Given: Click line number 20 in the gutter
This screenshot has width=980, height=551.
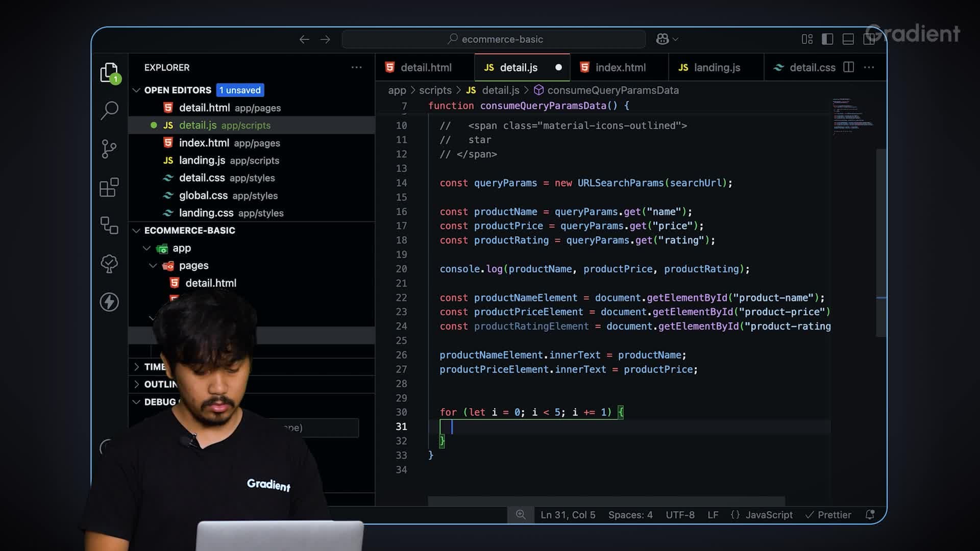Looking at the screenshot, I should point(401,269).
